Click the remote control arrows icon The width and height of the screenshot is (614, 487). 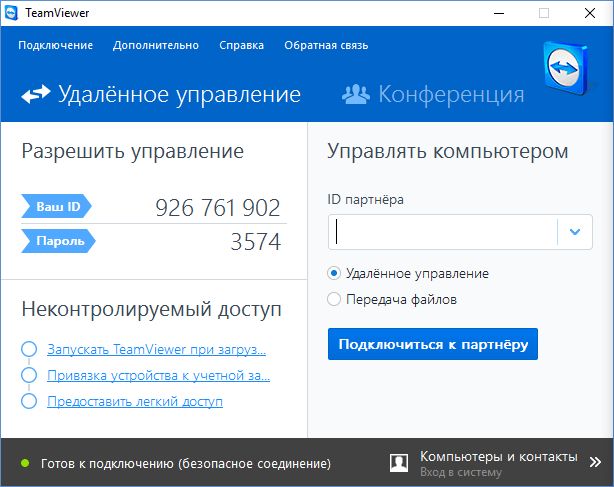pos(36,95)
